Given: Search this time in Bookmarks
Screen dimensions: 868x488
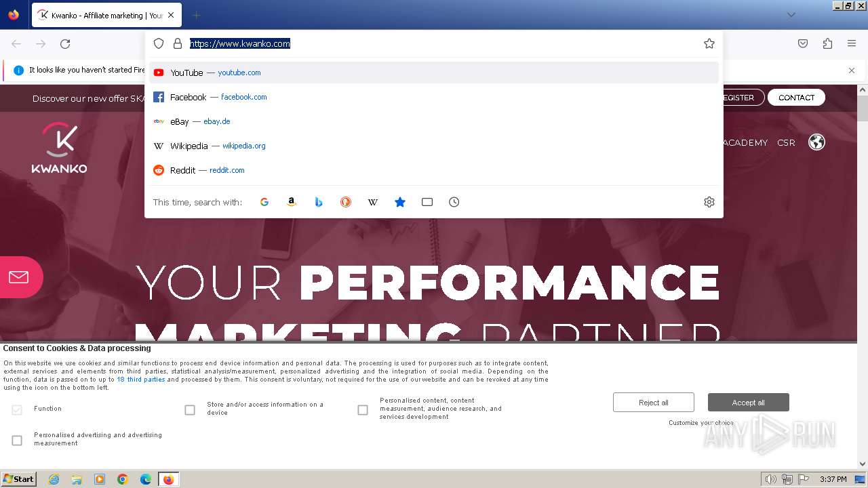Looking at the screenshot, I should 400,202.
